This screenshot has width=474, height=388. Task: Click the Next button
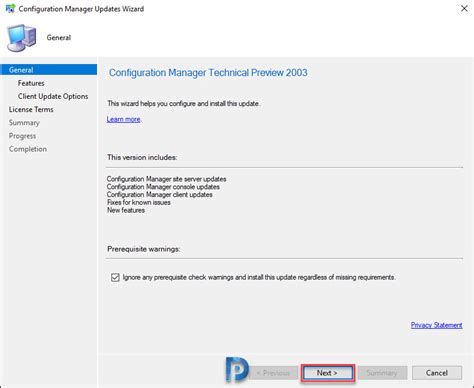pos(327,373)
